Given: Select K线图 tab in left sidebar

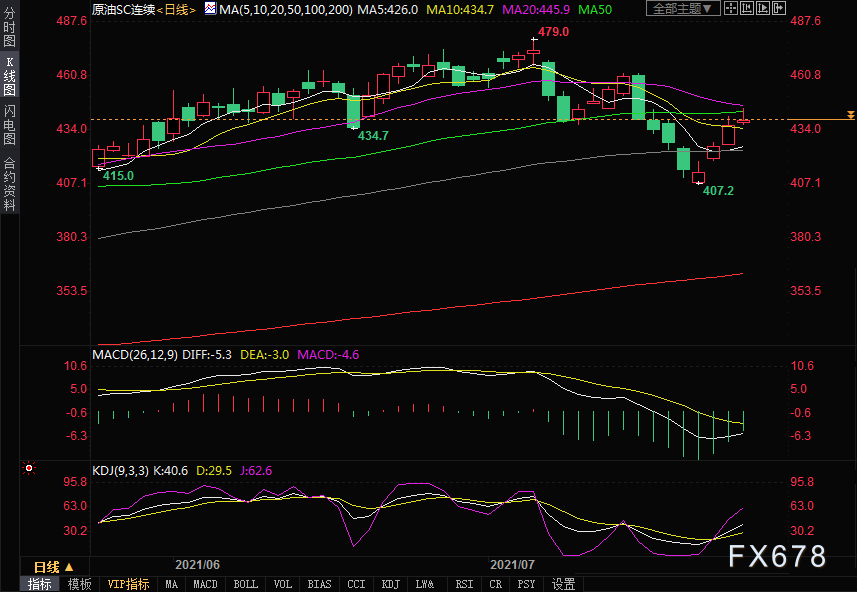Looking at the screenshot, I should (x=10, y=76).
